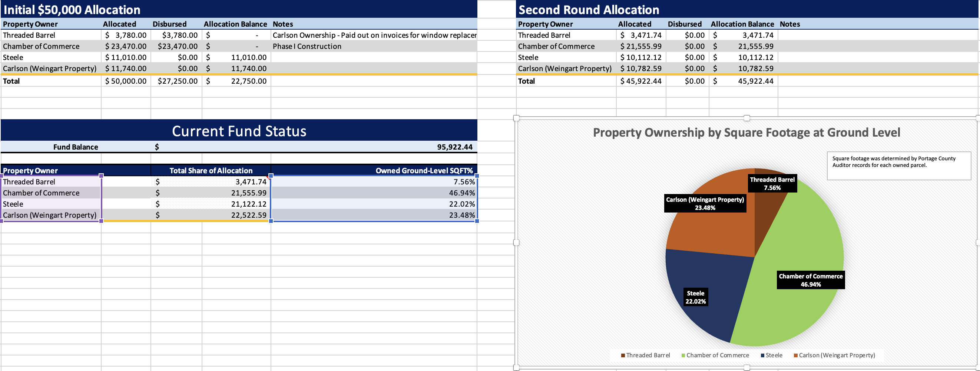Click the Fund Balance label cell
The width and height of the screenshot is (980, 371).
point(75,147)
